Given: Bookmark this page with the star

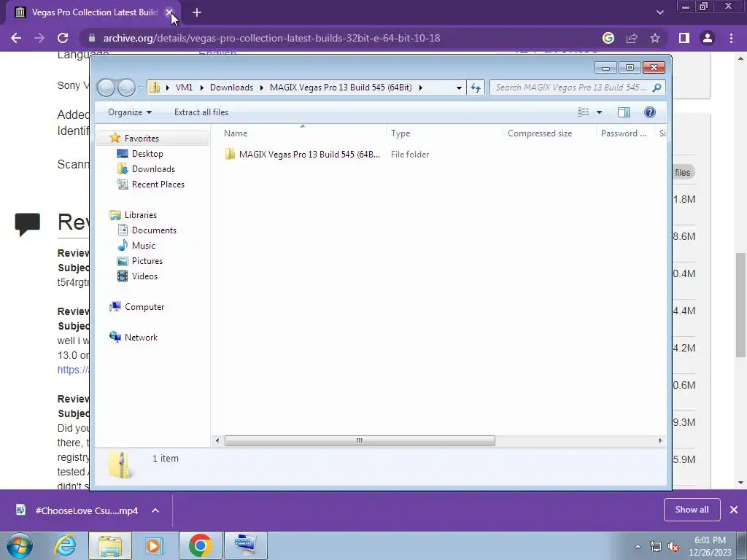Looking at the screenshot, I should click(x=655, y=38).
